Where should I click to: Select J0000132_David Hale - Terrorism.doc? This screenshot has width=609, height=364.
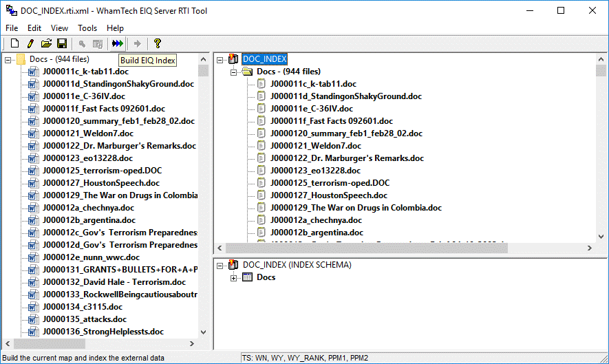[x=114, y=282]
